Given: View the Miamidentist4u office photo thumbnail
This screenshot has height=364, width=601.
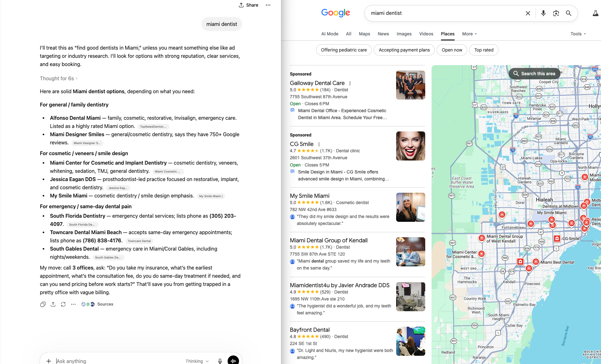Looking at the screenshot, I should point(410,297).
